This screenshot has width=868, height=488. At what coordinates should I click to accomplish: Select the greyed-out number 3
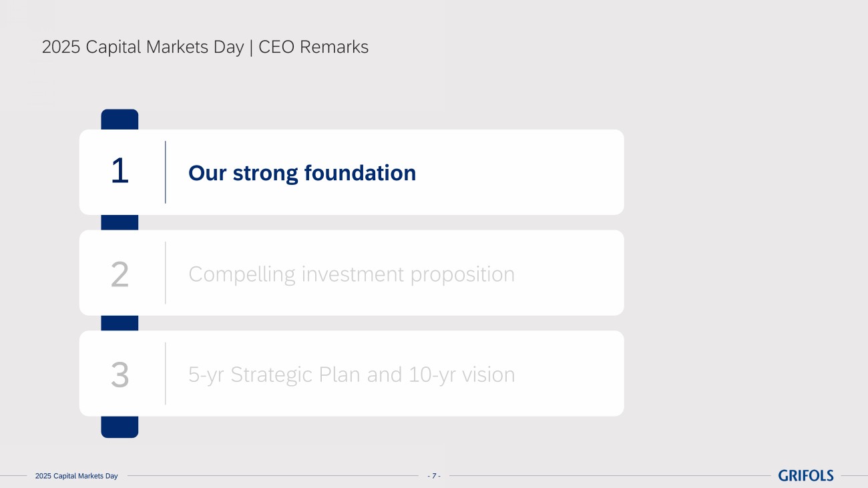(120, 375)
